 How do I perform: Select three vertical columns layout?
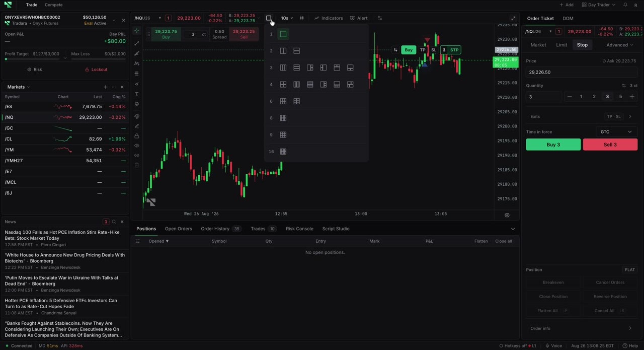coord(283,68)
